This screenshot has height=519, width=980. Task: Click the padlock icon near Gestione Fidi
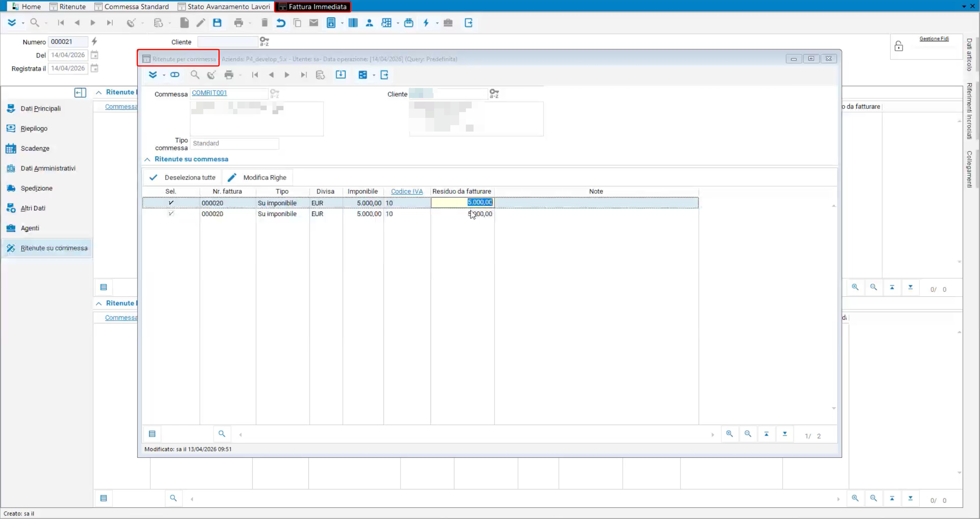pos(899,46)
